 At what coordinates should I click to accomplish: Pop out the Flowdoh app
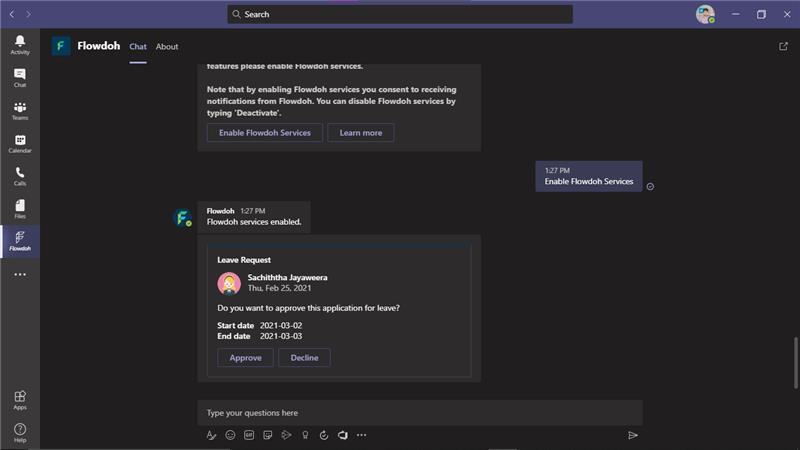(783, 46)
